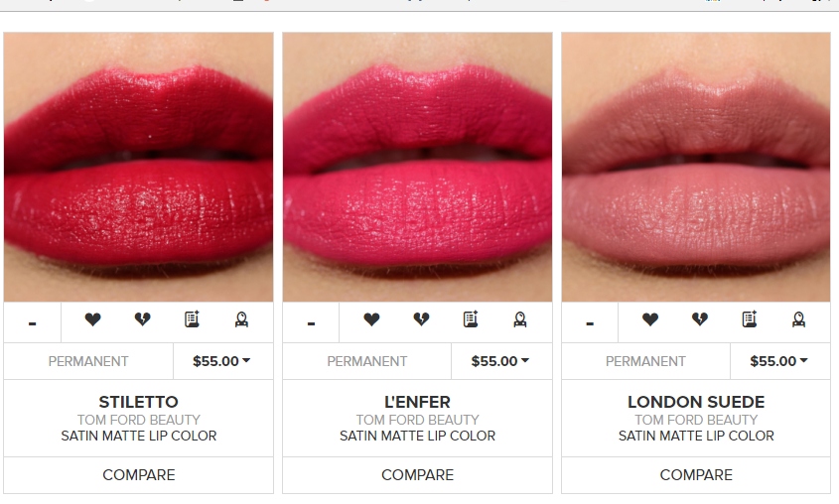Click the heart icon under Stiletto
839x504 pixels.
click(92, 319)
